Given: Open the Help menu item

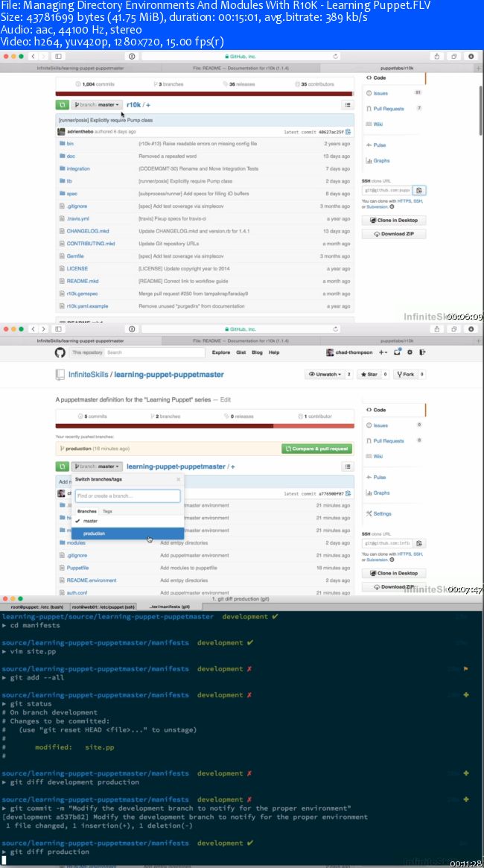Looking at the screenshot, I should pos(274,352).
